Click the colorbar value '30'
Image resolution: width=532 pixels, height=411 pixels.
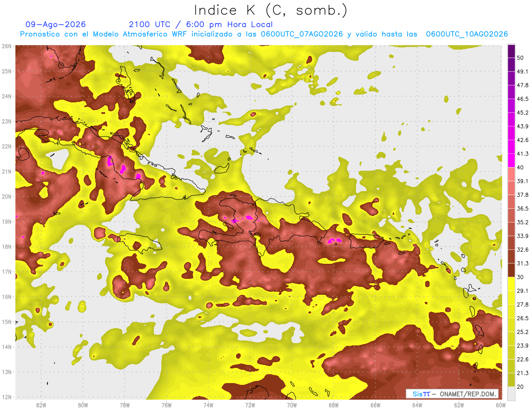tap(521, 277)
